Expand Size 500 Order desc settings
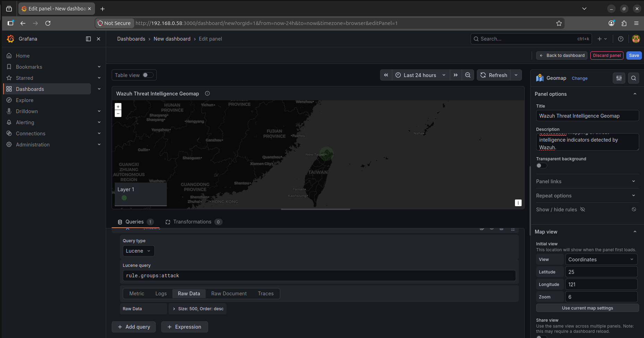Viewport: 644px width, 338px height. pyautogui.click(x=198, y=309)
